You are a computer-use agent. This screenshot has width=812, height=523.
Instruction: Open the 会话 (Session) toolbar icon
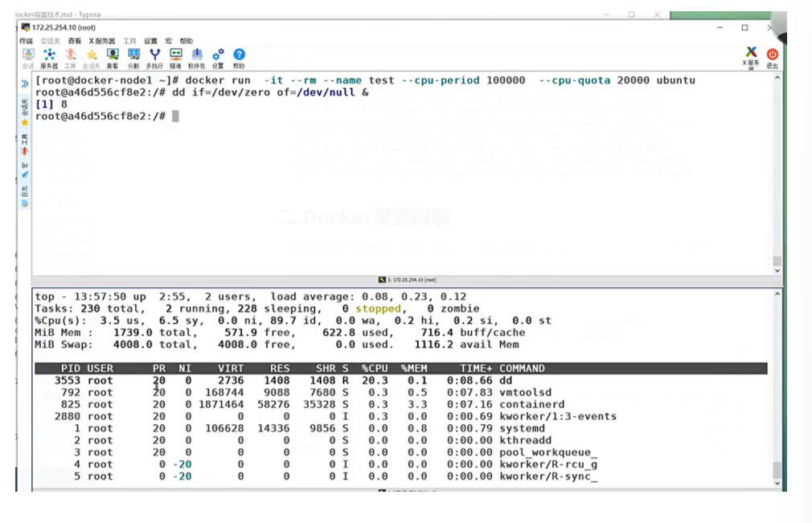(x=28, y=58)
